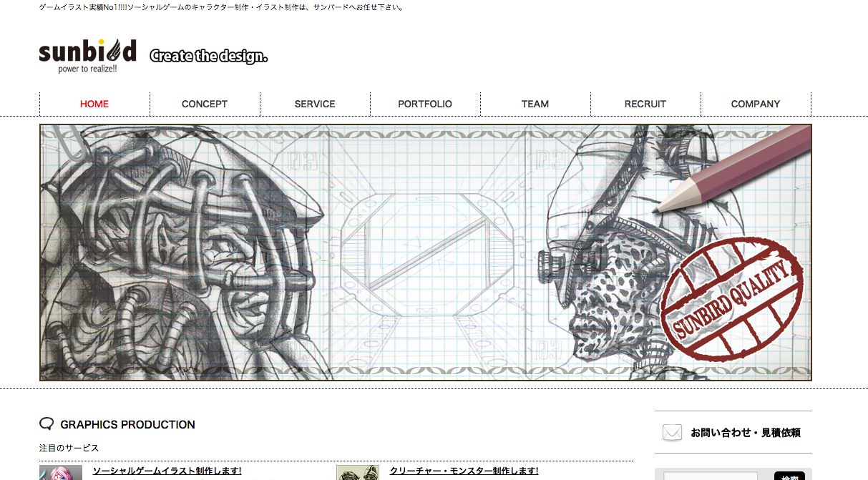This screenshot has height=480, width=868.
Task: Click the speech bubble icon beside Graphics Production
Action: coord(47,424)
